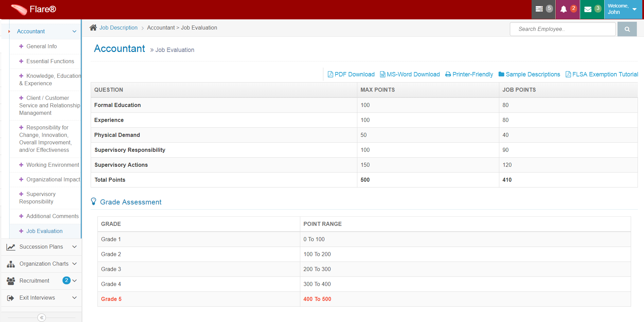Click the plus icon beside Organizational Impact

click(x=21, y=179)
